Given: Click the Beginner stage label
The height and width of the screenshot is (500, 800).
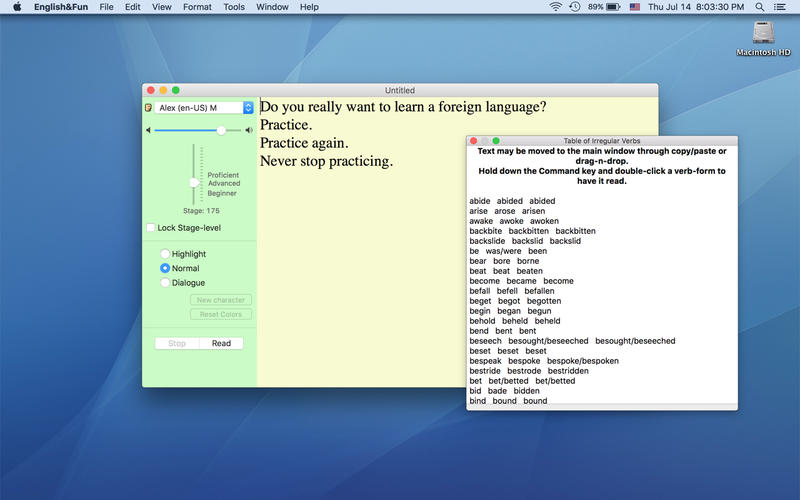Looking at the screenshot, I should tap(222, 193).
